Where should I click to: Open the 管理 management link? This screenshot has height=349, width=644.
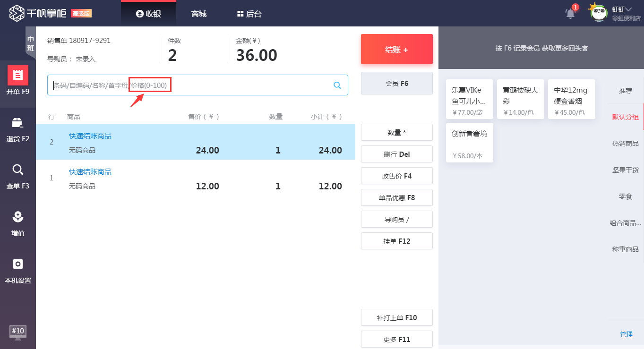(x=626, y=334)
